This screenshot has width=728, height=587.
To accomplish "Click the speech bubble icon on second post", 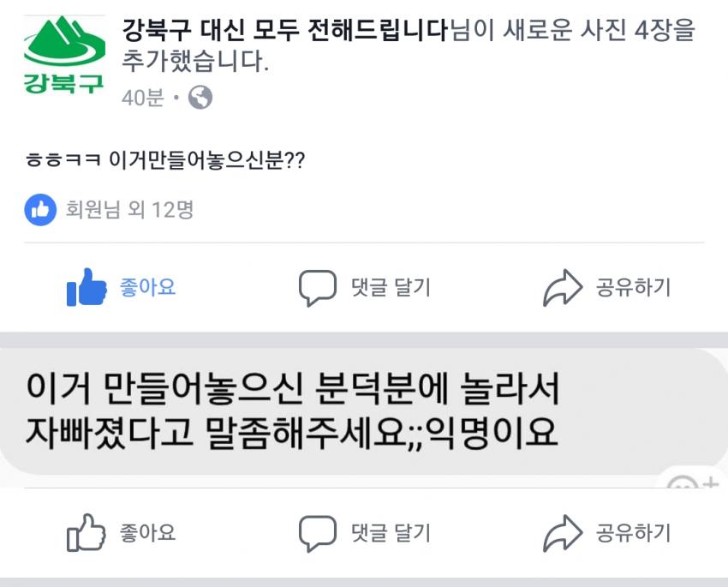I will tap(317, 533).
